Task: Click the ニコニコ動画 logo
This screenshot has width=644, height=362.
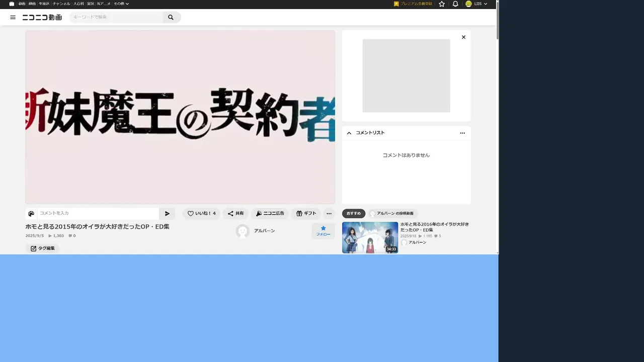Action: (42, 17)
